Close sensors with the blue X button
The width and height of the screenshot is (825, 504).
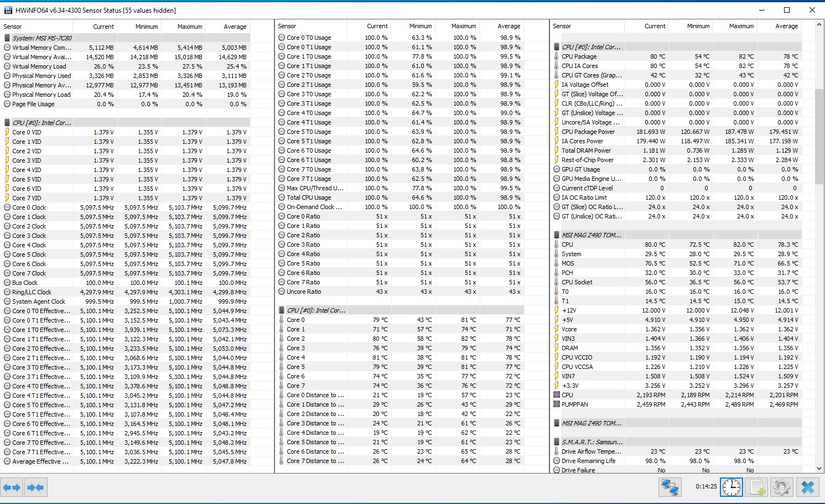[808, 487]
